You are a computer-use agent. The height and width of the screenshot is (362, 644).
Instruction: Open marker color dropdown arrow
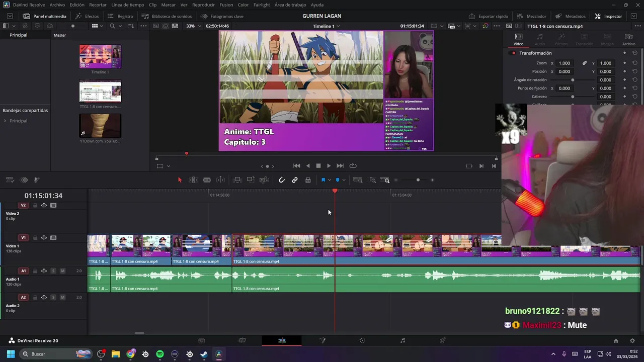point(344,180)
